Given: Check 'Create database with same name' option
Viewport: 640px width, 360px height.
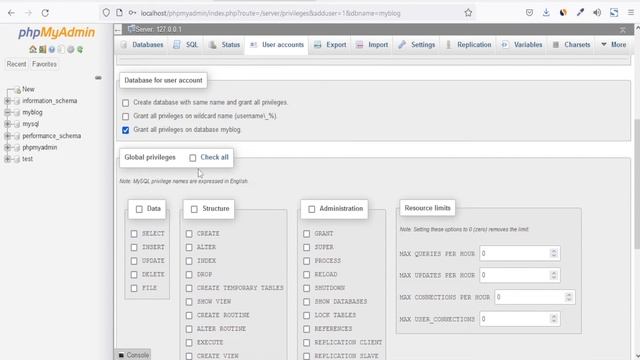Looking at the screenshot, I should (x=125, y=103).
